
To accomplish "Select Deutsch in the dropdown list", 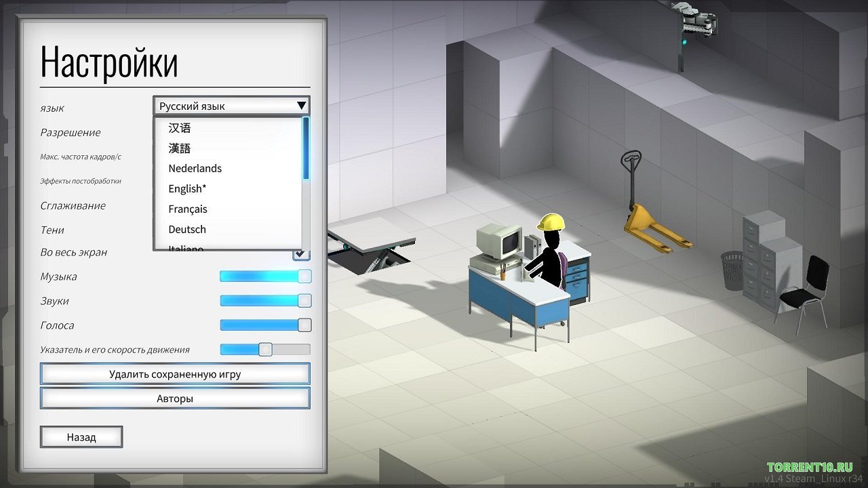I will pyautogui.click(x=187, y=229).
